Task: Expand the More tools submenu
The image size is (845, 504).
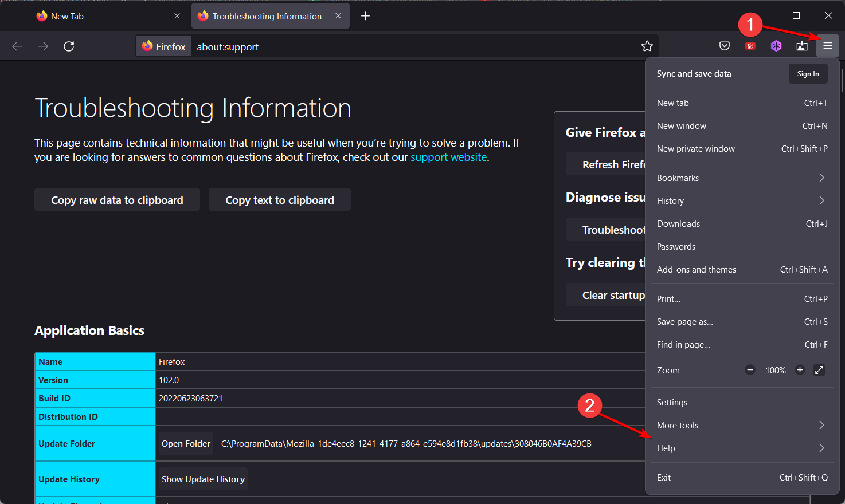Action: pyautogui.click(x=742, y=426)
